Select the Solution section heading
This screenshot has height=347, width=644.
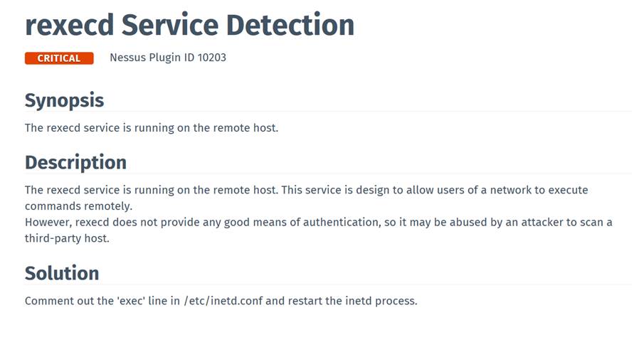click(x=62, y=273)
